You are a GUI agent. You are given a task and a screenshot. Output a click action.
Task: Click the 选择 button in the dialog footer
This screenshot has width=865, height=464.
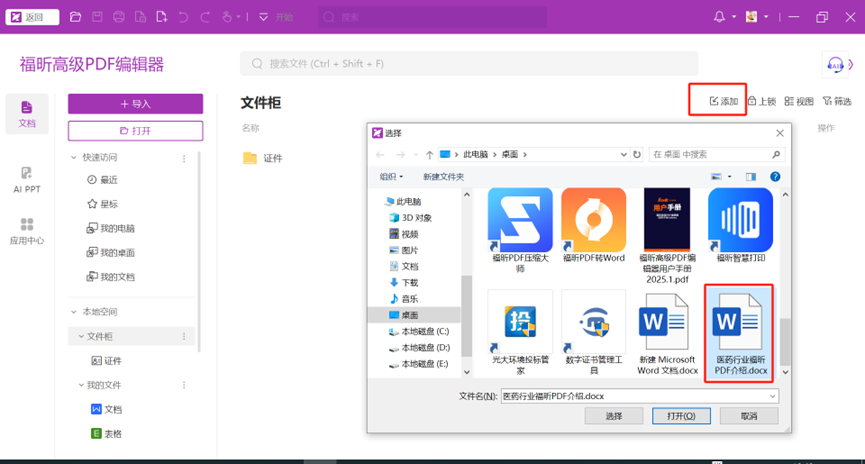click(613, 416)
